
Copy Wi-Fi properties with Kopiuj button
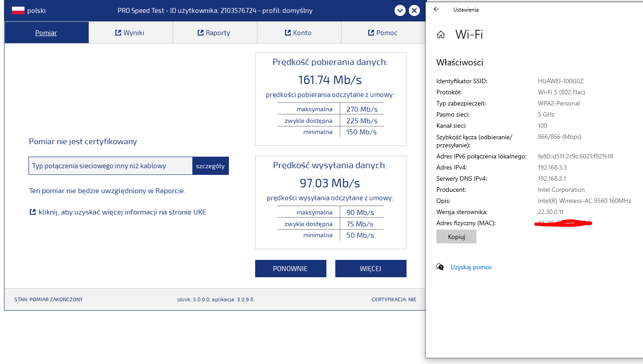[x=456, y=237]
